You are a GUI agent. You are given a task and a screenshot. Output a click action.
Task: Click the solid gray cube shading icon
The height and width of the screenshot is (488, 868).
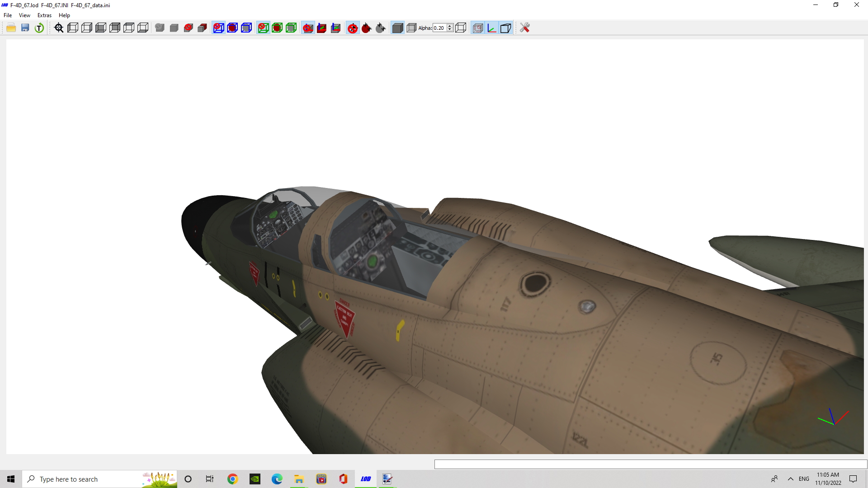tap(397, 28)
